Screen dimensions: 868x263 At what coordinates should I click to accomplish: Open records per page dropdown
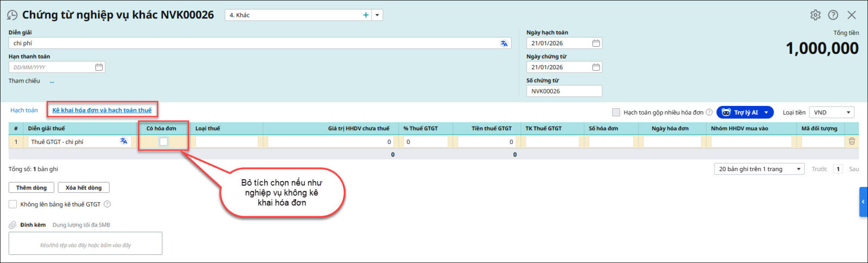tap(759, 169)
